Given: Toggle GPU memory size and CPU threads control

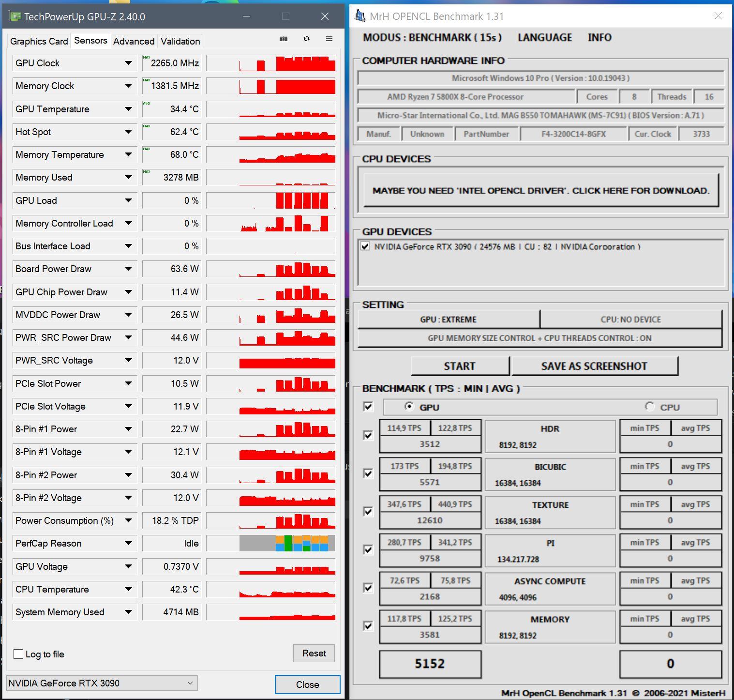Looking at the screenshot, I should click(x=539, y=338).
